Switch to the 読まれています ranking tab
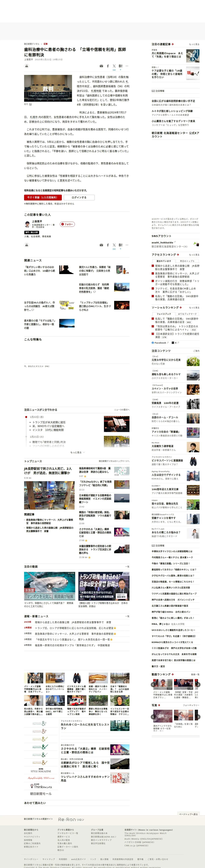The width and height of the screenshot is (205, 868). [x=164, y=261]
